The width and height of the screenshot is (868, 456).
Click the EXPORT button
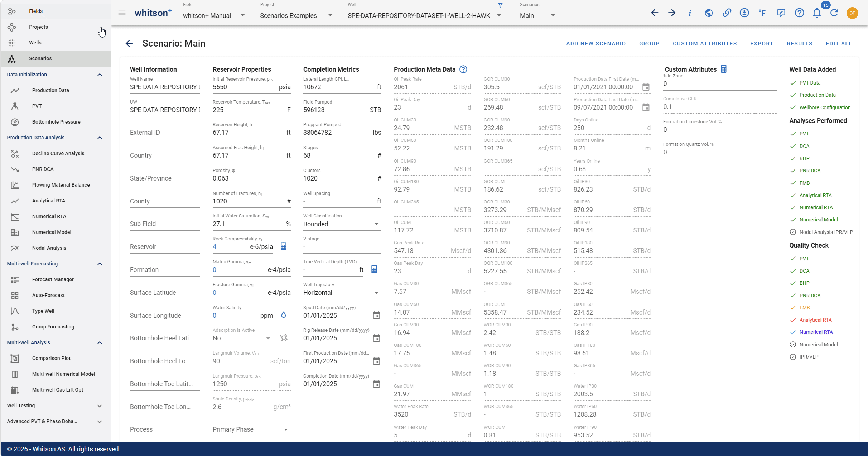[x=762, y=44]
